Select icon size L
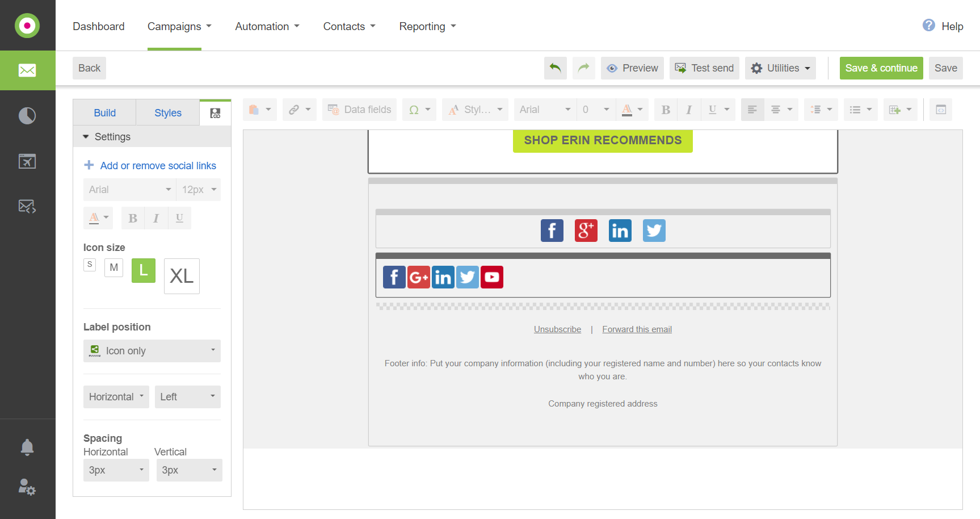The height and width of the screenshot is (519, 980). tap(144, 270)
